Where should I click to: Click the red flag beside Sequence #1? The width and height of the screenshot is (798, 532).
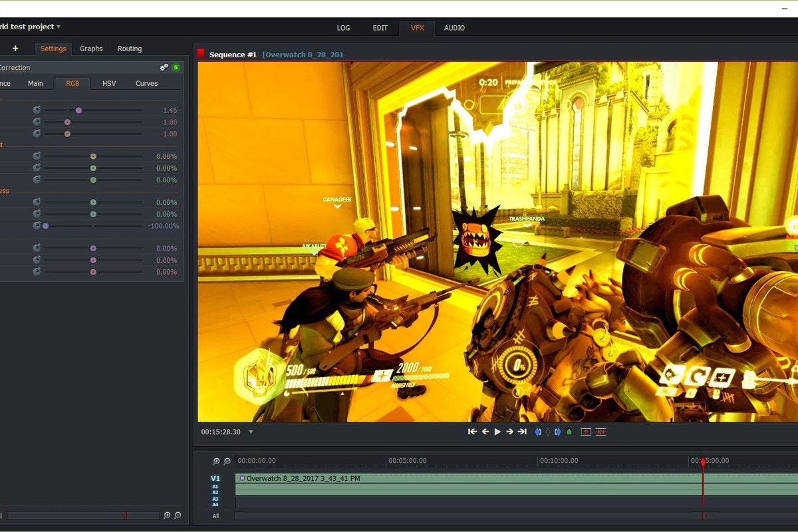click(x=201, y=55)
